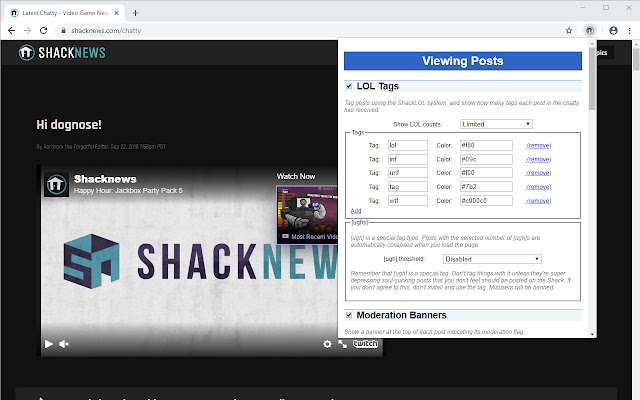The width and height of the screenshot is (640, 400).
Task: Open the Chrome profile account icon
Action: 613,31
